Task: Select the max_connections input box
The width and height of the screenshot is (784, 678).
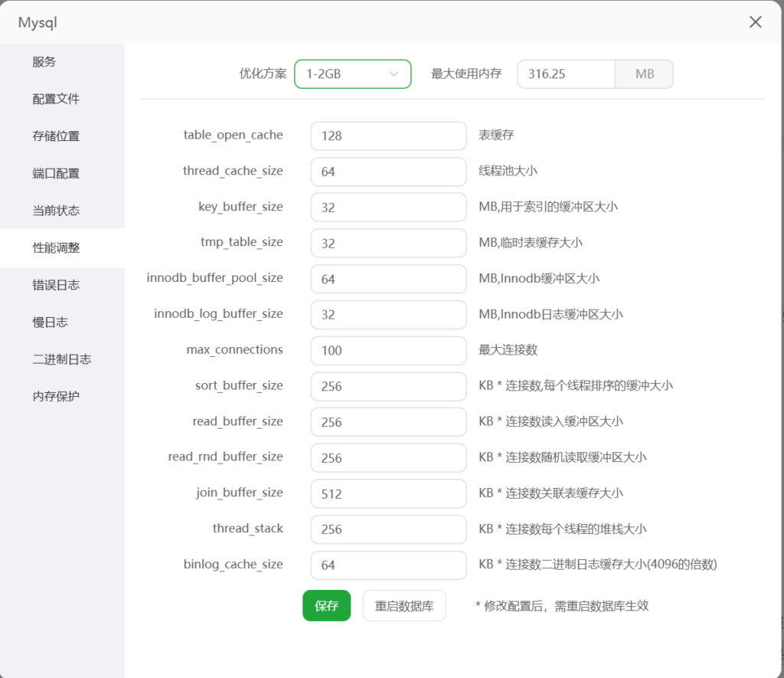Action: coord(388,350)
